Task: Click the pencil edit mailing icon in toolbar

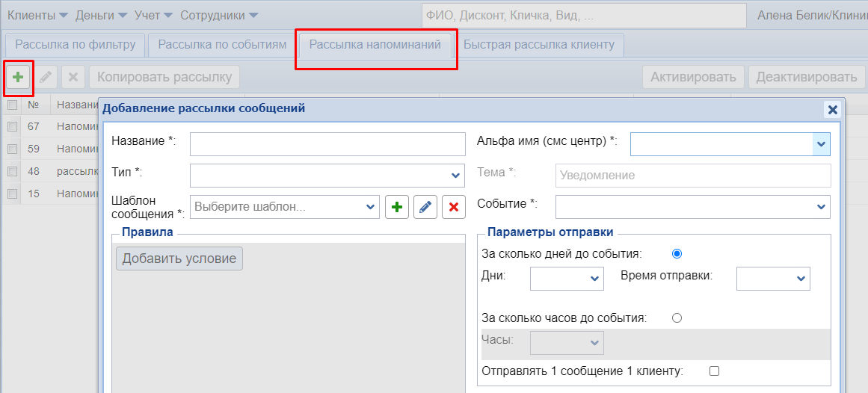Action: [46, 77]
